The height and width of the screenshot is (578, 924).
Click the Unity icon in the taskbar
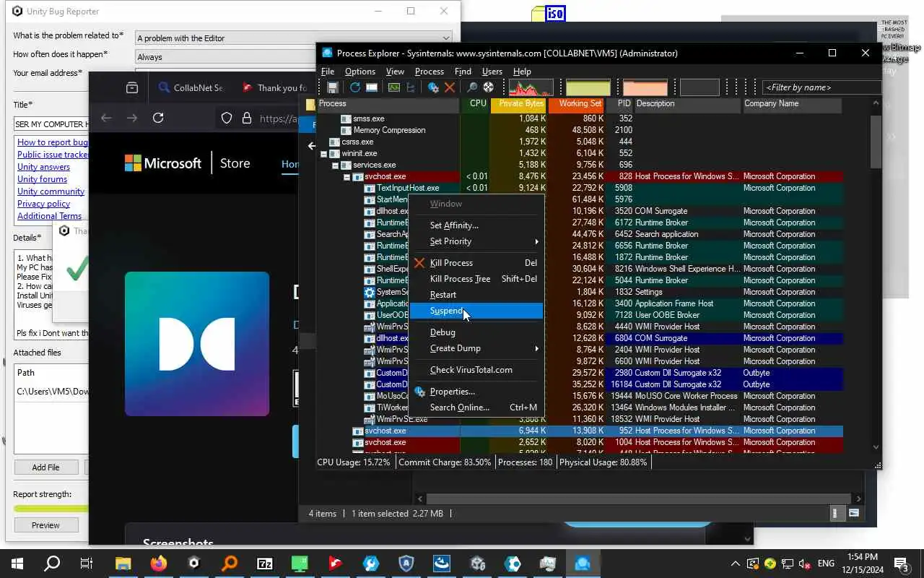pos(193,564)
